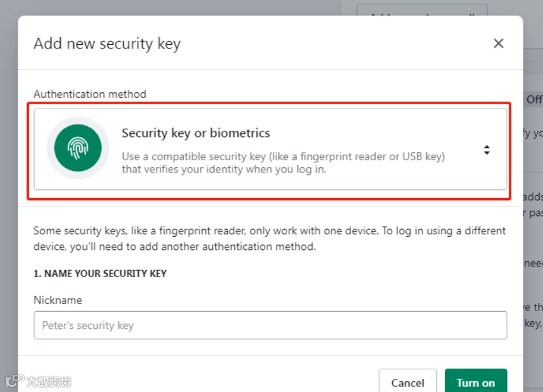This screenshot has width=543, height=392.
Task: Click the green Turn on button
Action: pyautogui.click(x=475, y=382)
